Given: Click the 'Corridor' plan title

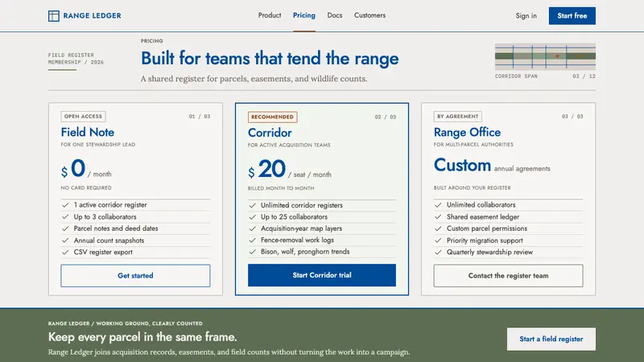Looking at the screenshot, I should pos(270,133).
